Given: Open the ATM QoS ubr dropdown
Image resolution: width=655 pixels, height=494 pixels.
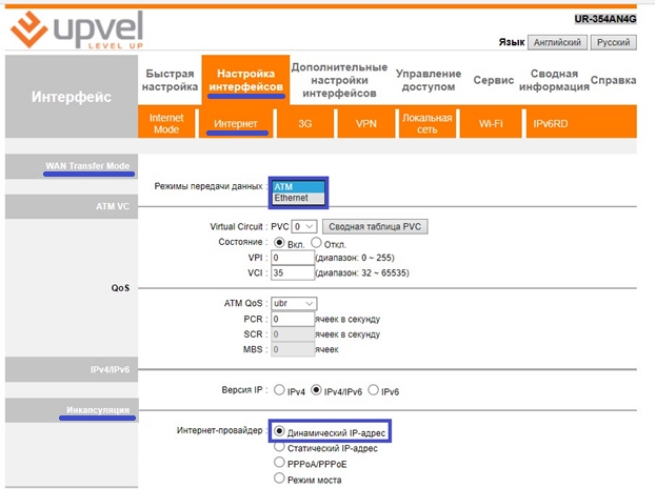Looking at the screenshot, I should click(294, 303).
